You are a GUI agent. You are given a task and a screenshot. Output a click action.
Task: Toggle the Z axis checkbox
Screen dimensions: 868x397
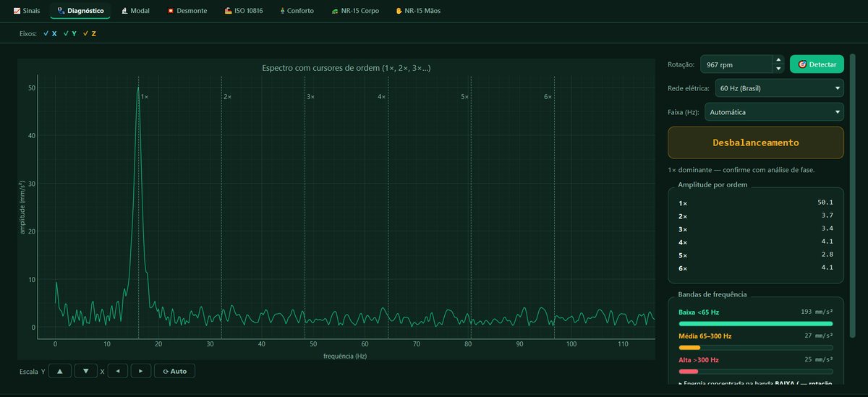click(x=90, y=33)
